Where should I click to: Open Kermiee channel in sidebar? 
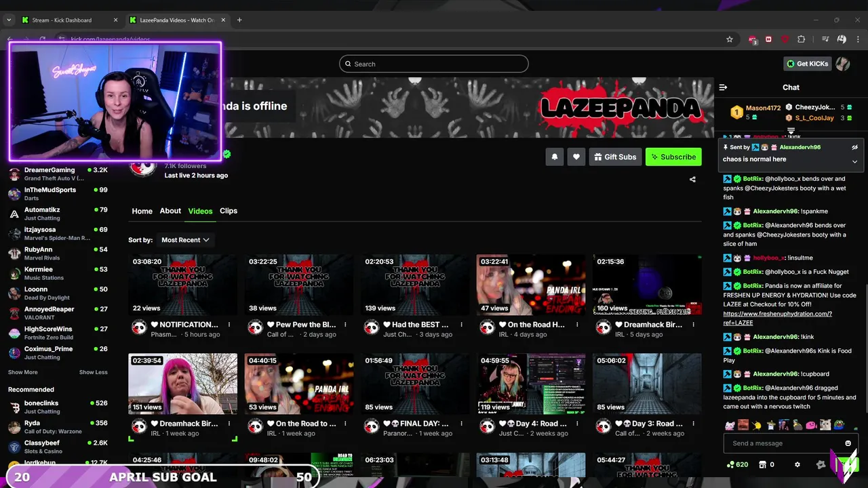58,273
